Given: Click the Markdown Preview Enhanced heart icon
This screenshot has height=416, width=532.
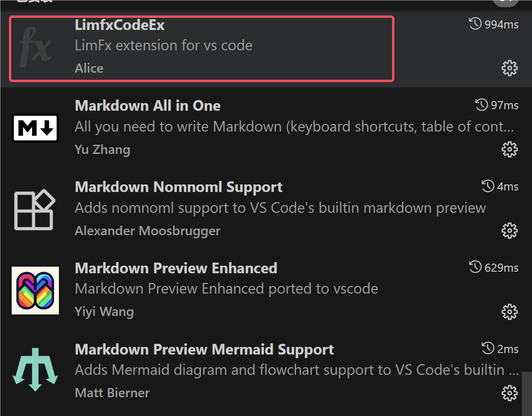Looking at the screenshot, I should point(35,290).
